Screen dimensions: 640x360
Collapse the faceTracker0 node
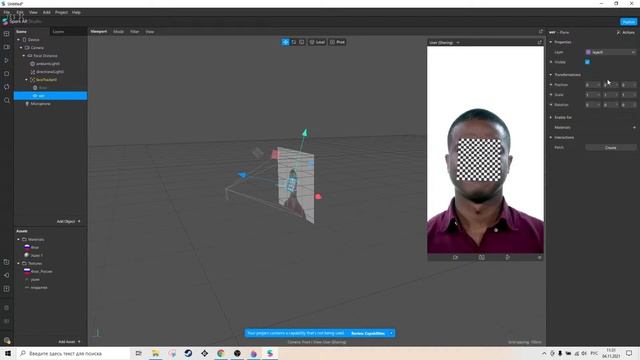(x=27, y=80)
